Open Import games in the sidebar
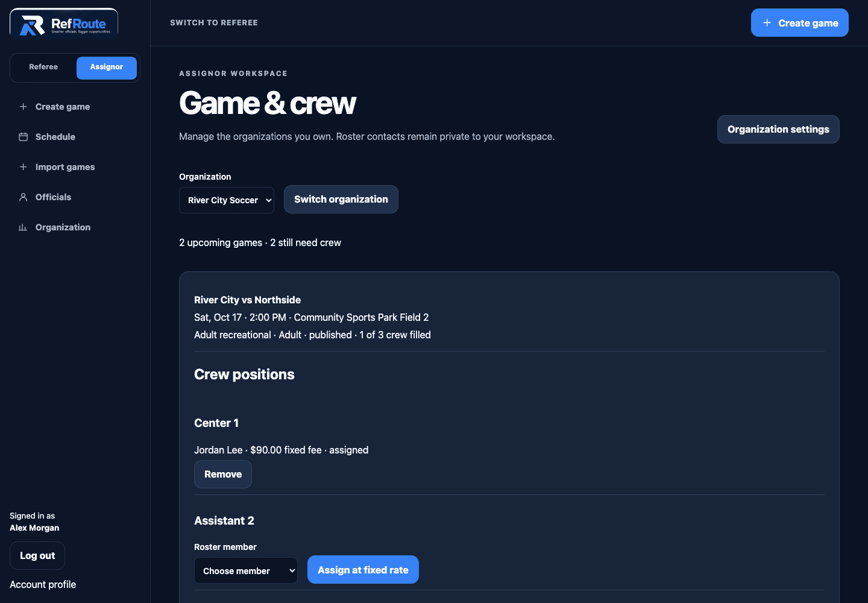The image size is (868, 603). 75,167
